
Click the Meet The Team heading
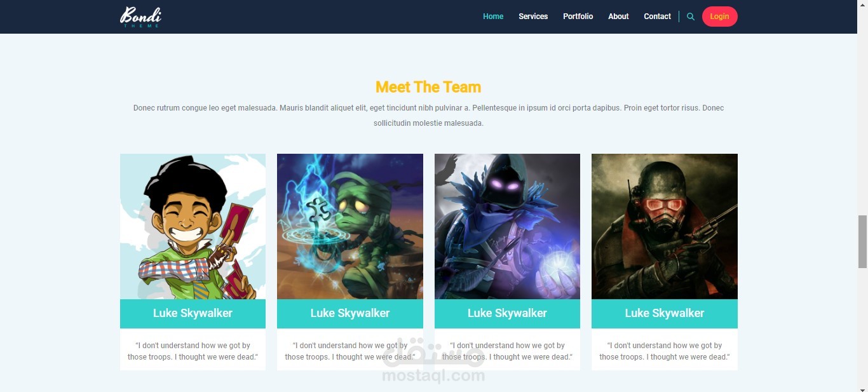[x=428, y=87]
